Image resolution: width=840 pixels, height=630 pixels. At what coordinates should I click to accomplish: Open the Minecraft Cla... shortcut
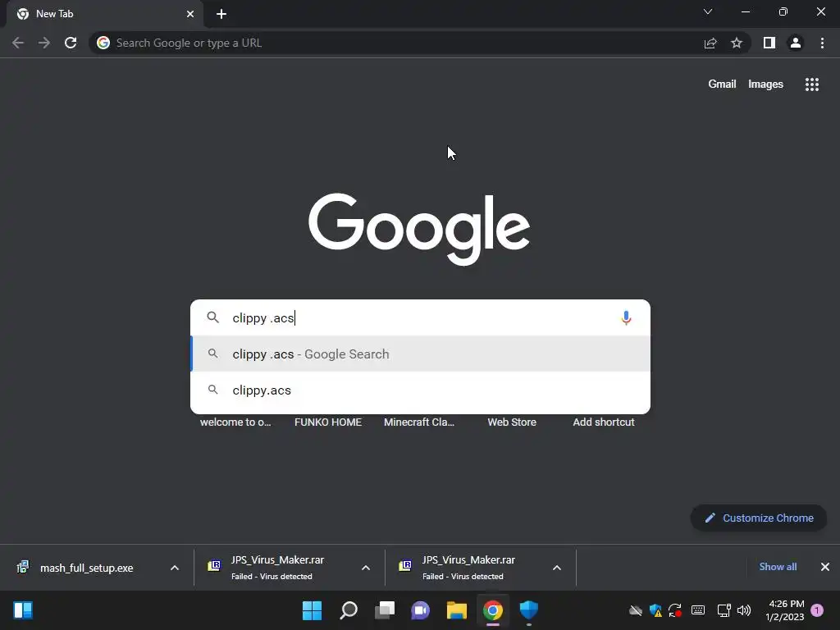point(419,422)
